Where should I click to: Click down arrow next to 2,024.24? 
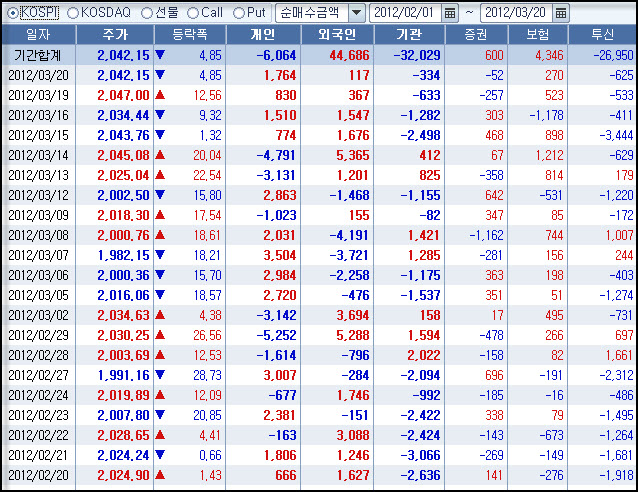click(x=160, y=455)
